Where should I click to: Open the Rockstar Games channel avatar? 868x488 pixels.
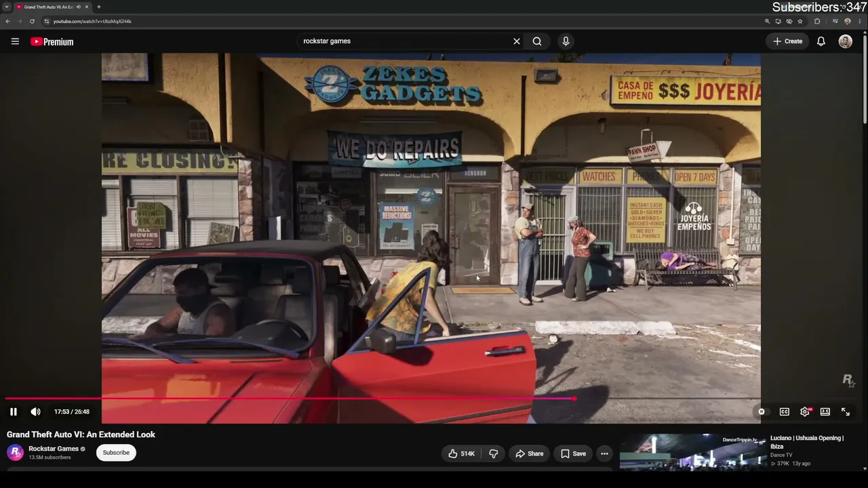pos(15,452)
